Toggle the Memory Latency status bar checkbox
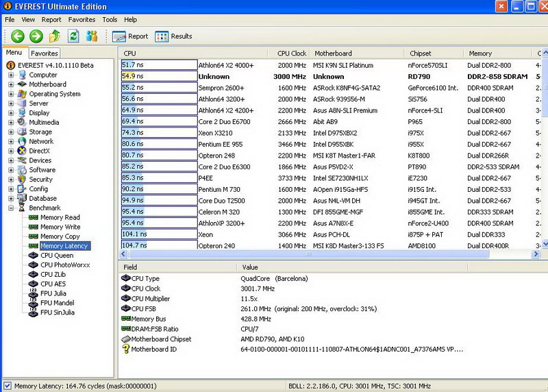The image size is (548, 392). click(7, 386)
